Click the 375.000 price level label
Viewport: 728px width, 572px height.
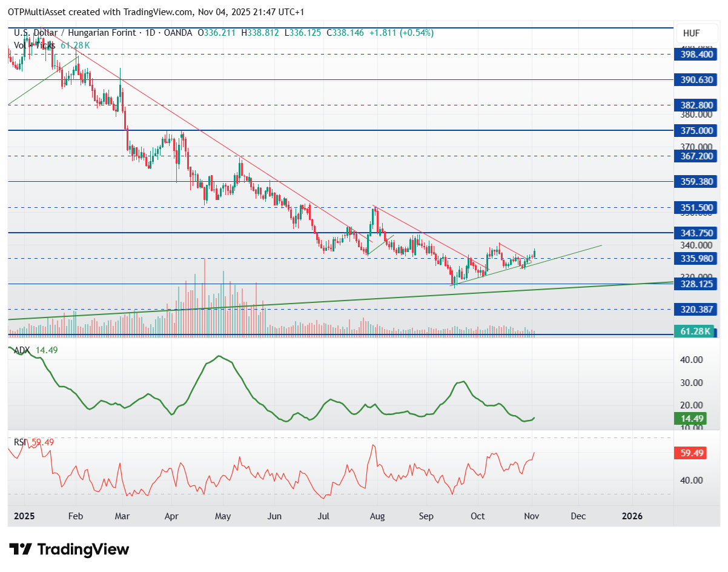698,130
